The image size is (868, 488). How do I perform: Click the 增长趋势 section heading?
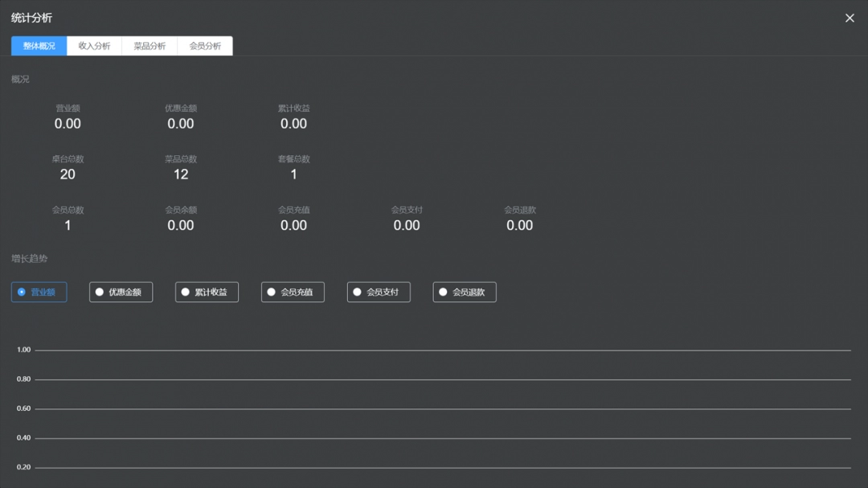tap(30, 259)
